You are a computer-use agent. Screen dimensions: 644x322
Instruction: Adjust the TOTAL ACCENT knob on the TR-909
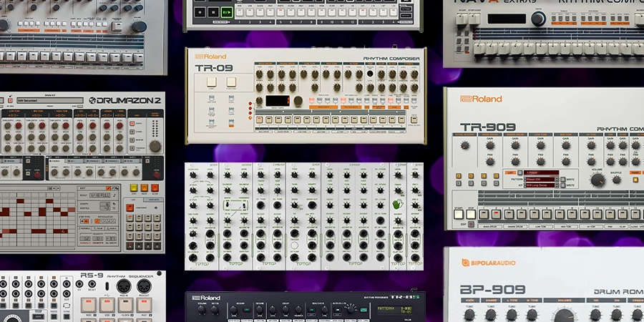(x=465, y=145)
